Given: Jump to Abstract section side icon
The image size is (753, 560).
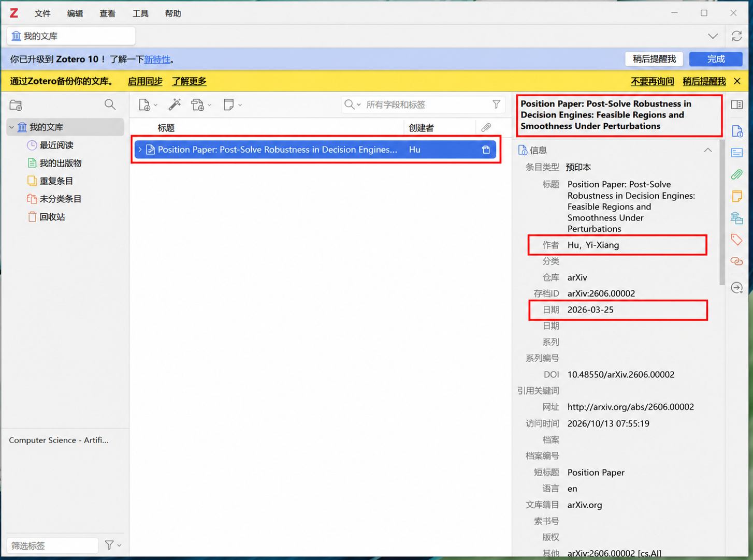Looking at the screenshot, I should [737, 153].
